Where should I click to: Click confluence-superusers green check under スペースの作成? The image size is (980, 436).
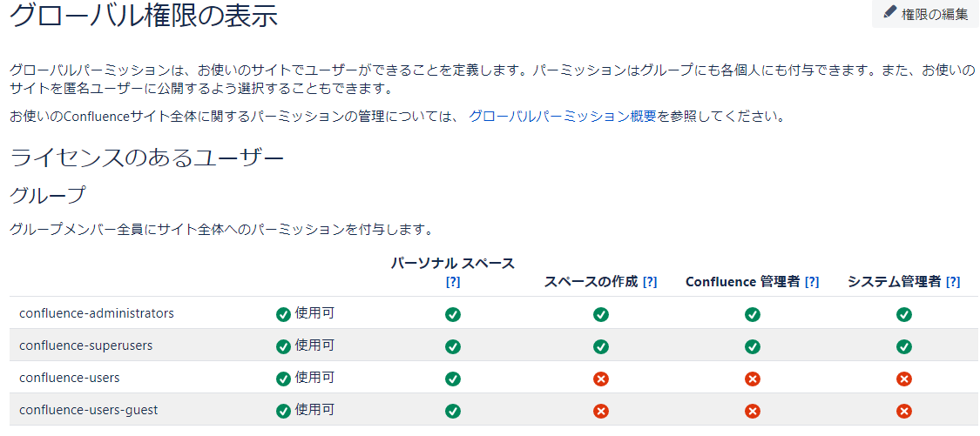click(600, 346)
